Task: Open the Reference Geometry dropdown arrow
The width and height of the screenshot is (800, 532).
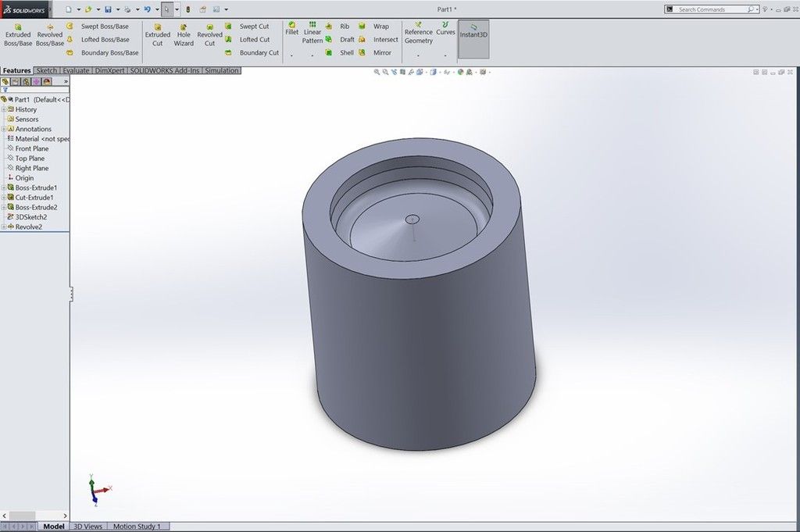Action: click(x=418, y=55)
